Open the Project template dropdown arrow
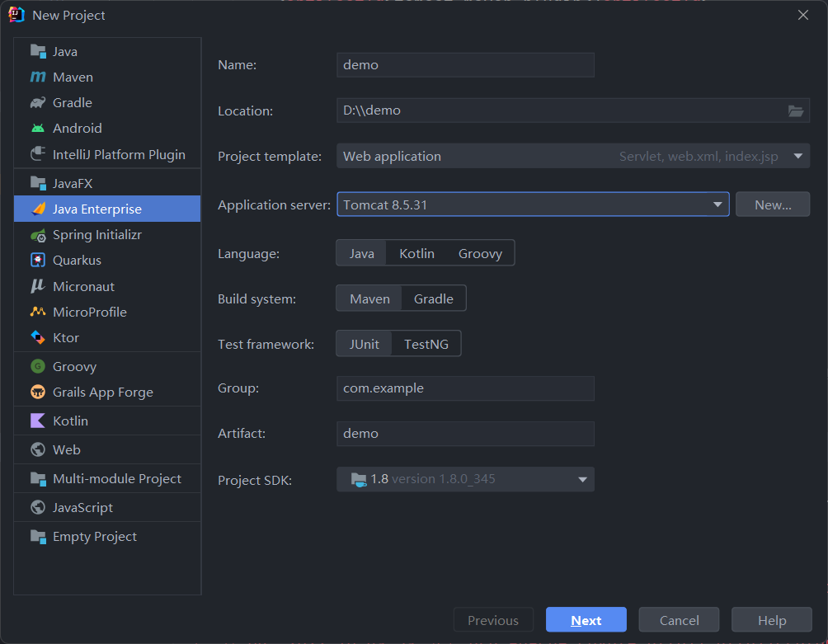The image size is (828, 644). [798, 156]
